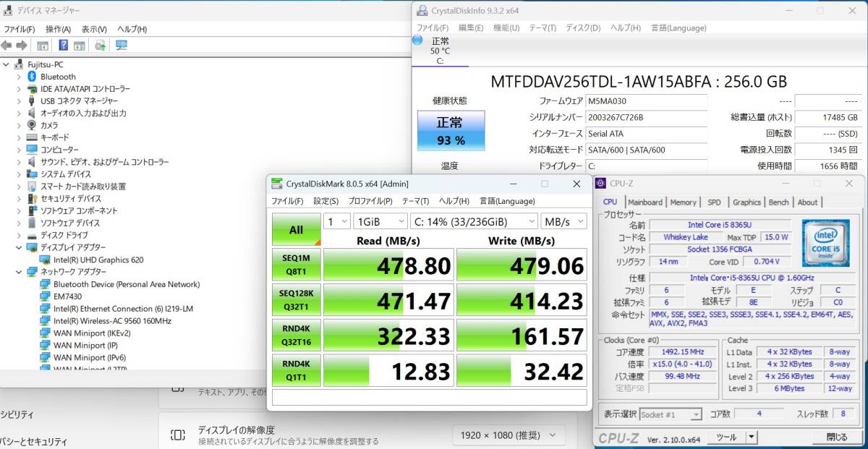Click the CPU-Z title bar app icon

pos(601,184)
